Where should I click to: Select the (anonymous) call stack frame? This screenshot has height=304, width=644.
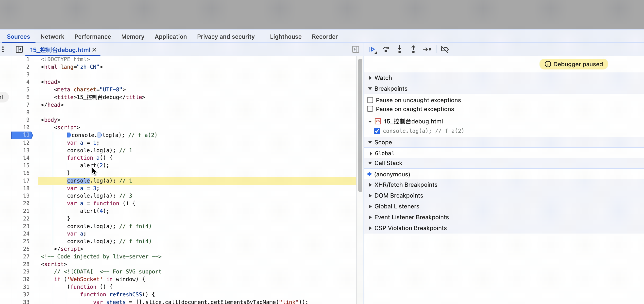pyautogui.click(x=392, y=174)
